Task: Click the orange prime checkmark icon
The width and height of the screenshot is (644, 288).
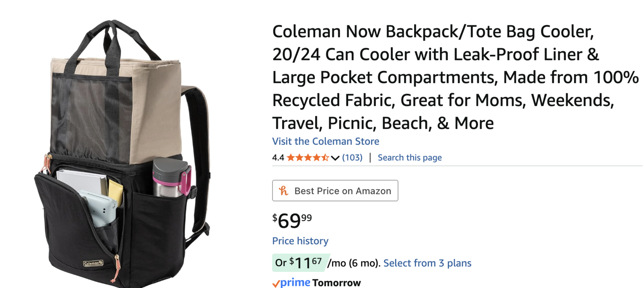Action: click(276, 284)
